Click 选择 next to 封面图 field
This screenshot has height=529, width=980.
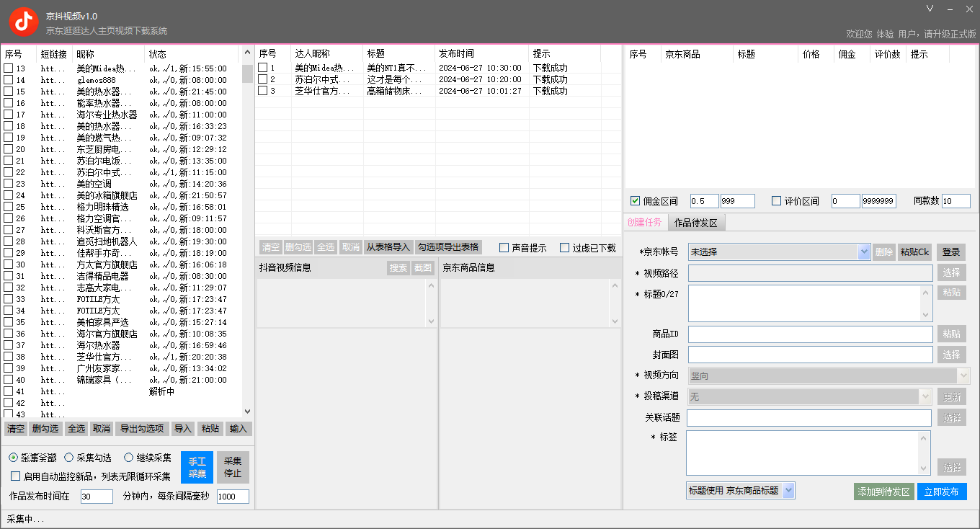tap(951, 355)
